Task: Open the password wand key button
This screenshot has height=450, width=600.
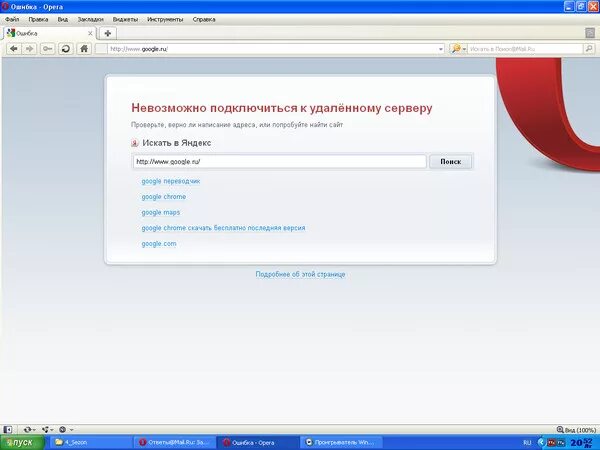Action: click(x=47, y=49)
